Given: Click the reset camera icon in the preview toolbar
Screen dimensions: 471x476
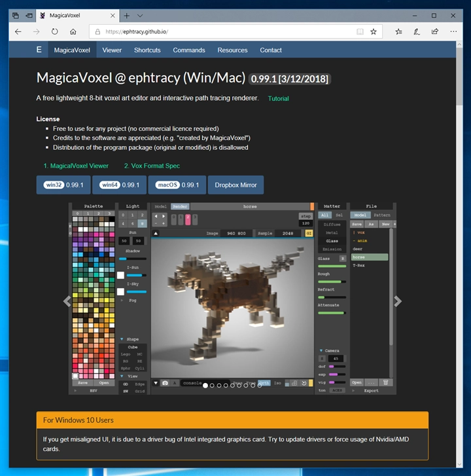Looking at the screenshot, I should [304, 383].
